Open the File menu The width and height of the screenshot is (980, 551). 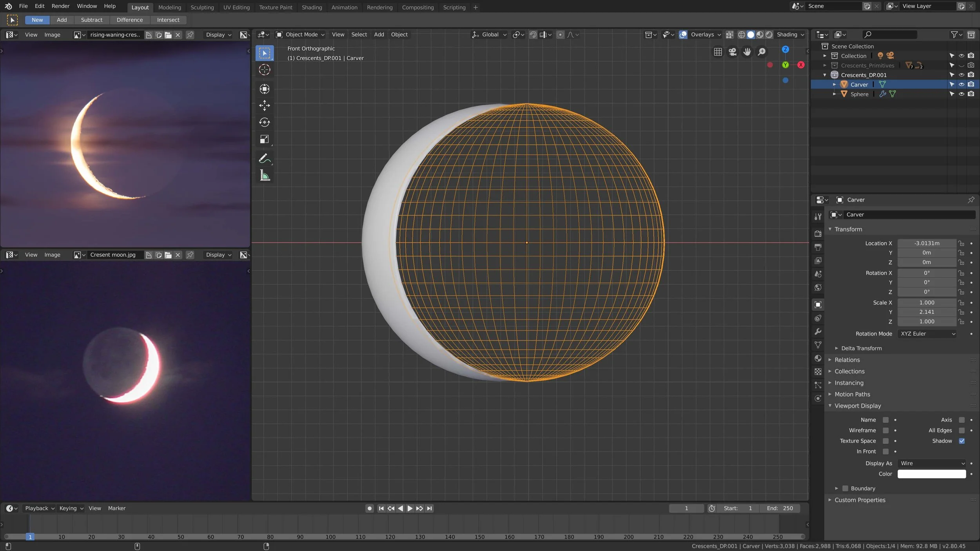click(x=24, y=6)
